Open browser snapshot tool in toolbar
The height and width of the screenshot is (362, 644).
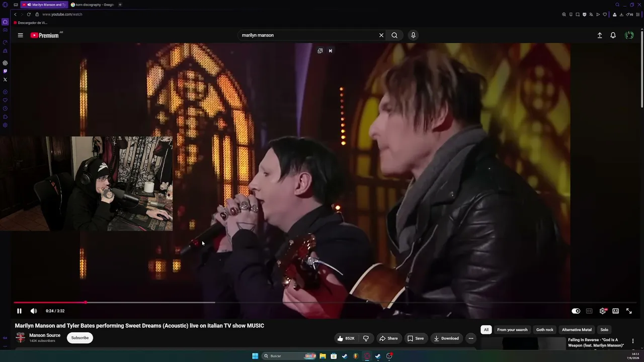click(x=578, y=15)
